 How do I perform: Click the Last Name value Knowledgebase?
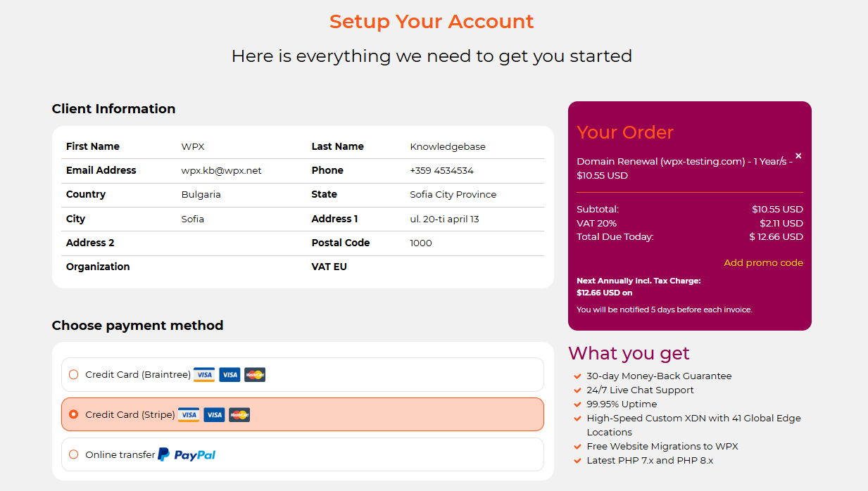448,147
